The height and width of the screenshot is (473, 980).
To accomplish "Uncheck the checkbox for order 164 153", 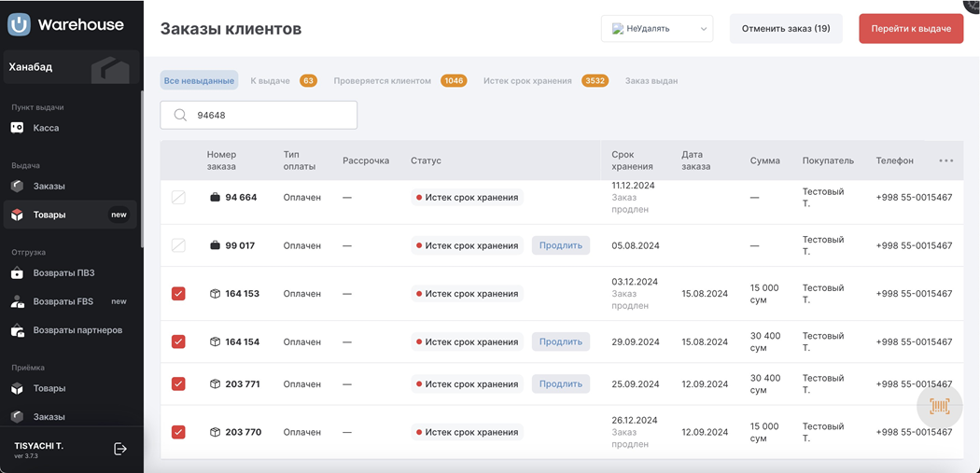I will click(x=178, y=294).
